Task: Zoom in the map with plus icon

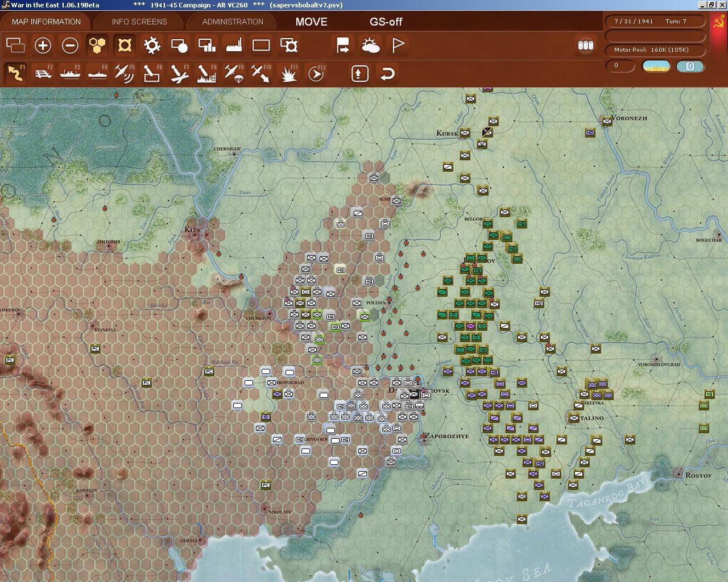Action: (x=43, y=45)
